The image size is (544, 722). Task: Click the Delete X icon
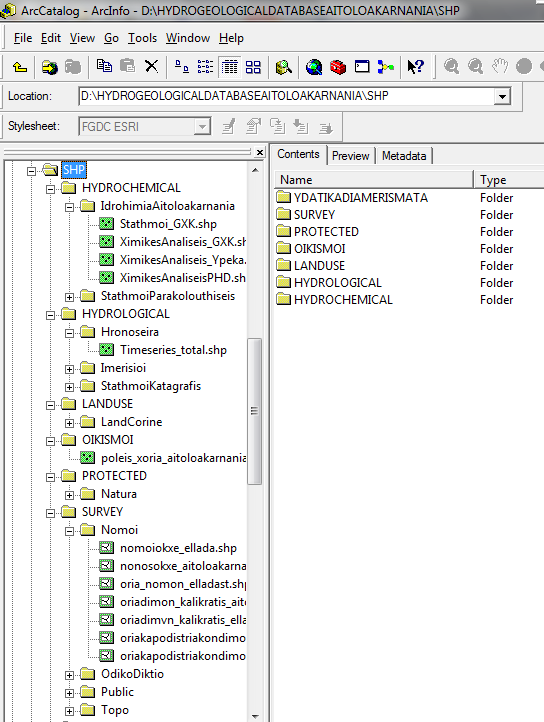click(151, 66)
